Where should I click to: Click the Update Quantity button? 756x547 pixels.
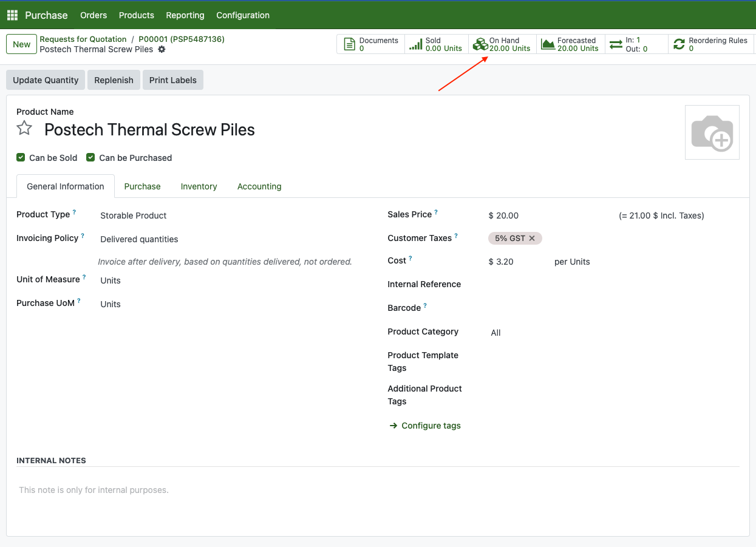pos(46,80)
